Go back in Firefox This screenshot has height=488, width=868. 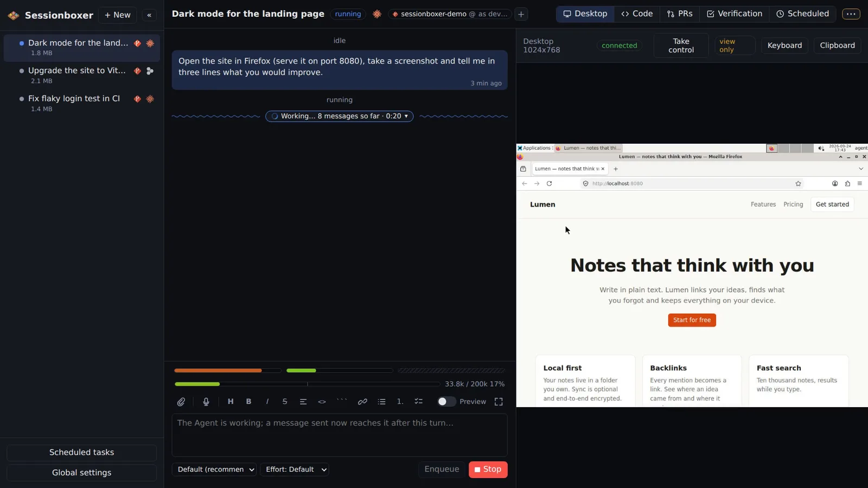pos(524,184)
